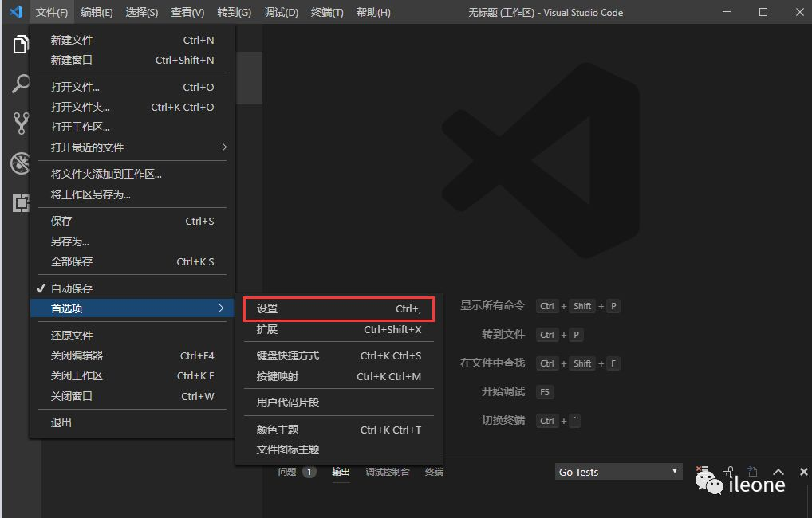Click 另存为... menu entry
The width and height of the screenshot is (812, 518).
click(x=132, y=241)
